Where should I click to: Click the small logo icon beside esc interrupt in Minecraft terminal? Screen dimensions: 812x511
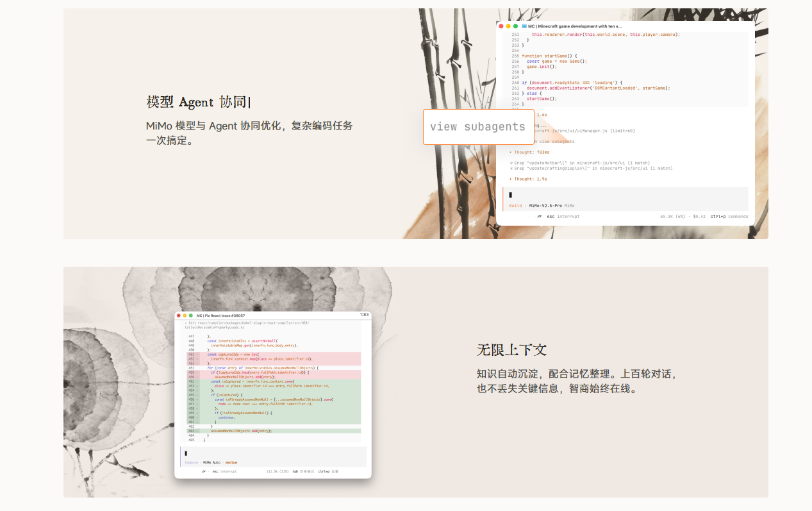click(540, 217)
